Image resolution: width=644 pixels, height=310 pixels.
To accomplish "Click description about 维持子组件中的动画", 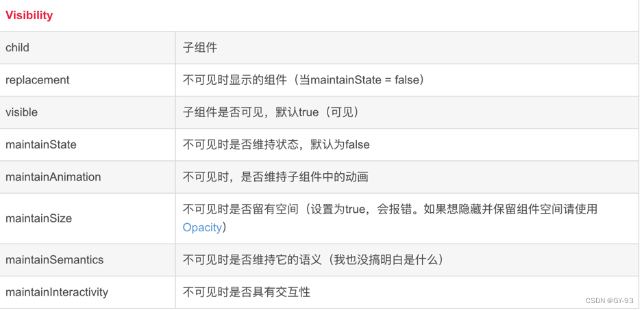I will coord(275,177).
